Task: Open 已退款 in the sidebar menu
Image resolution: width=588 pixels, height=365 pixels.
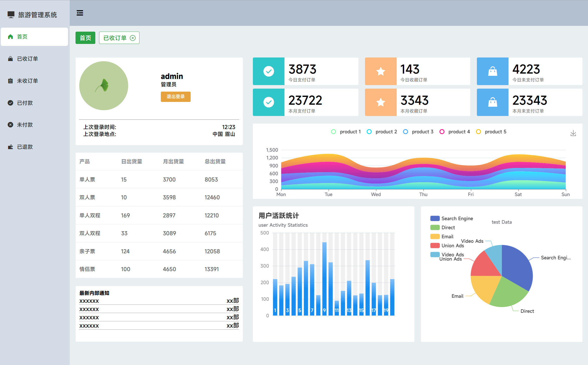Action: point(34,147)
